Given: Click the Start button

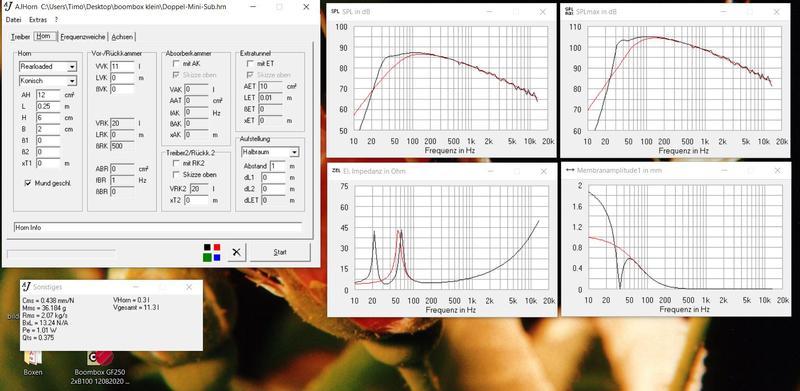Looking at the screenshot, I should point(280,252).
